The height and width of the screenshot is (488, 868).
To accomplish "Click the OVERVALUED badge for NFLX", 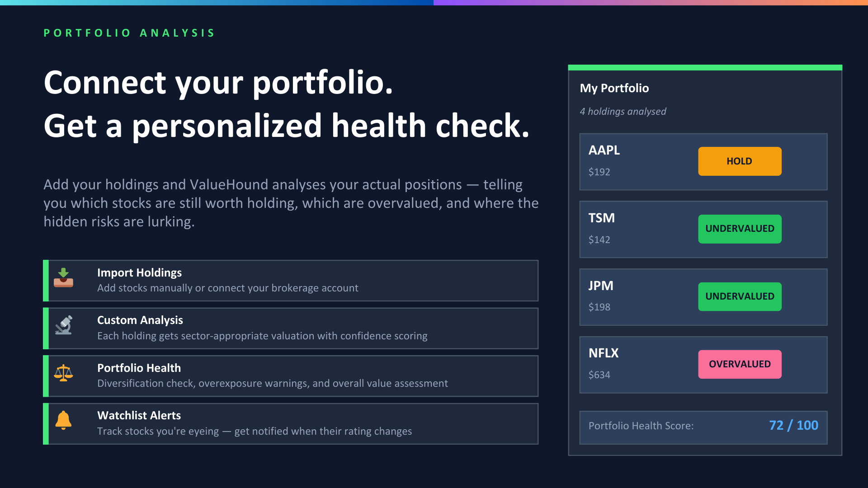I will click(740, 364).
